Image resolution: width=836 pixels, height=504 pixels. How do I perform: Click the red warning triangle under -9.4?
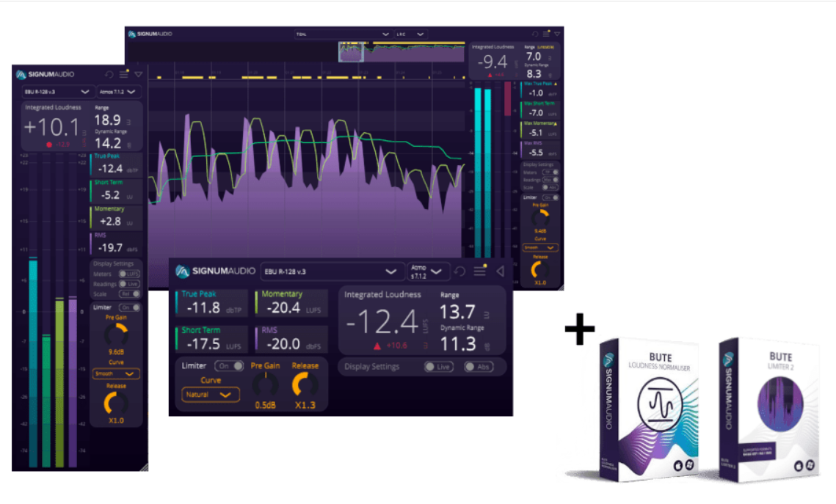490,75
